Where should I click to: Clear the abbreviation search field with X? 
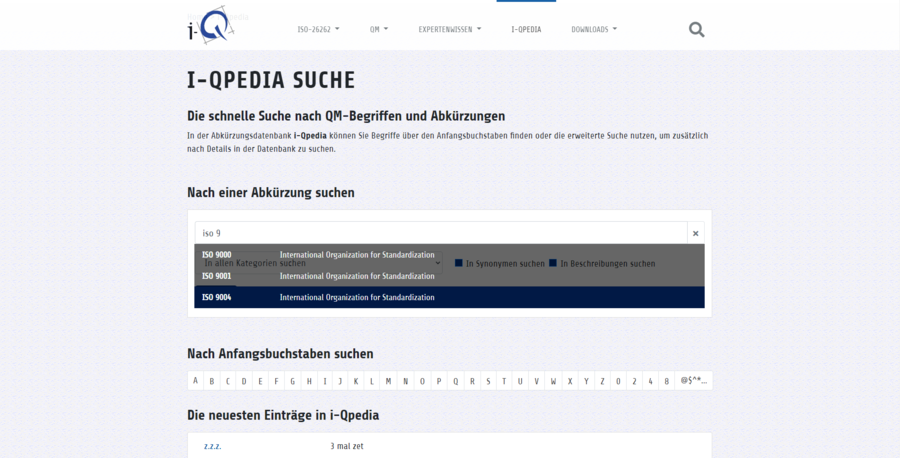[x=696, y=233]
